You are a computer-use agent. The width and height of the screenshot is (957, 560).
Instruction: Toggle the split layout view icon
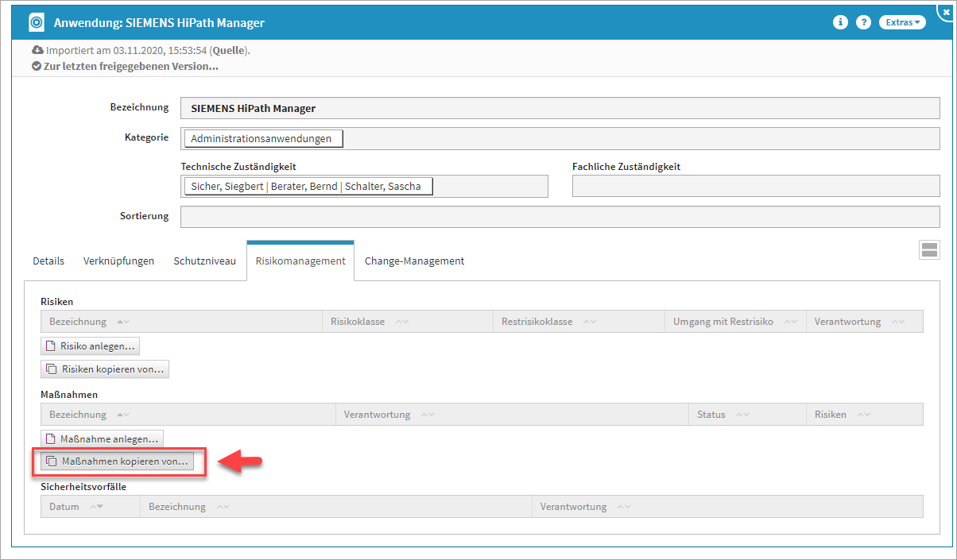click(928, 250)
